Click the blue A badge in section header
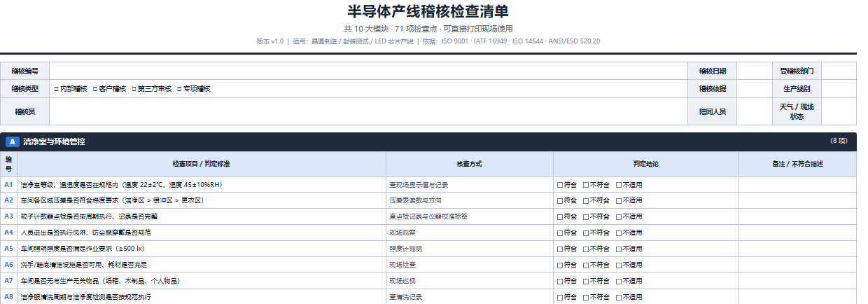The height and width of the screenshot is (304, 868). 12,141
